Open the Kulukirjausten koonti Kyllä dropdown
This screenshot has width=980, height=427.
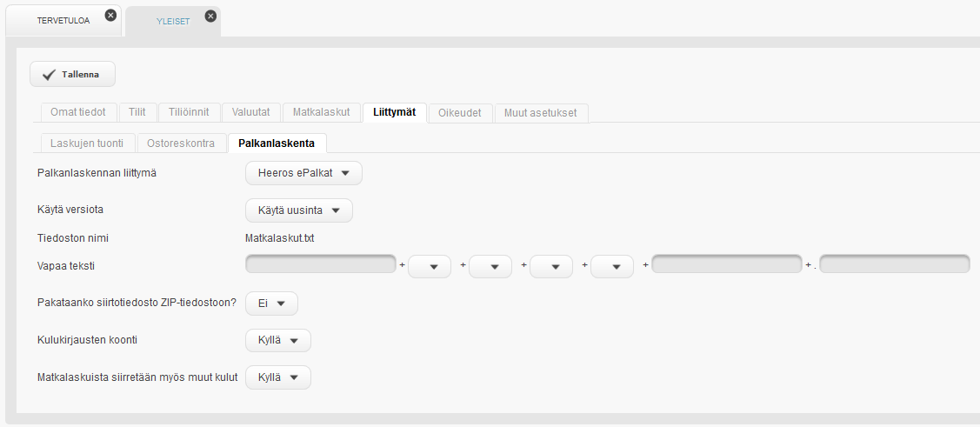(278, 340)
